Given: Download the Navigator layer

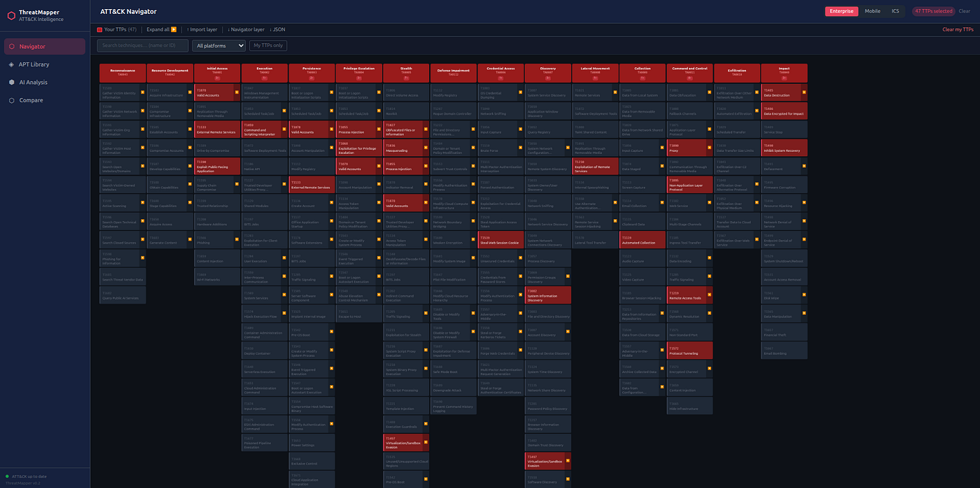Looking at the screenshot, I should 246,29.
